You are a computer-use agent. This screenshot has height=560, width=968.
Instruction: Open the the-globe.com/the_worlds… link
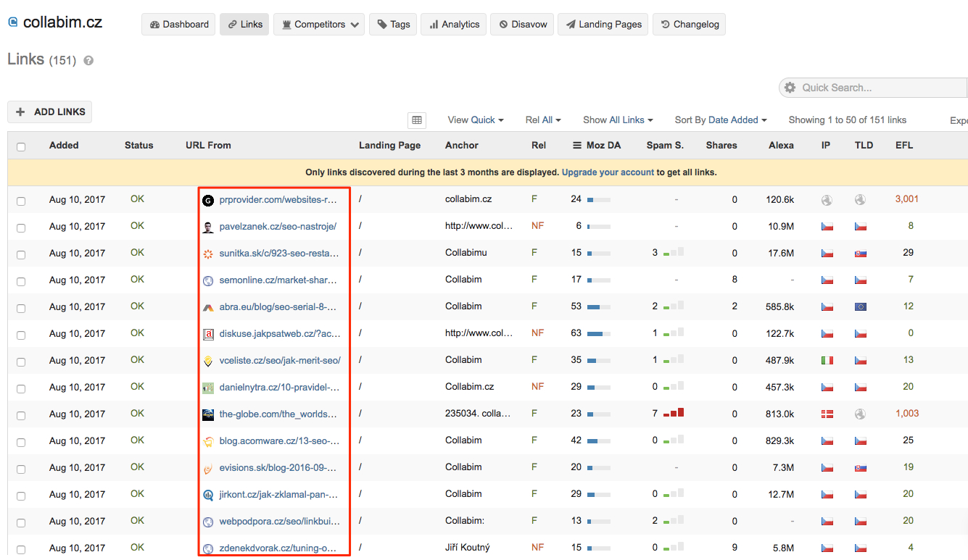tap(278, 414)
